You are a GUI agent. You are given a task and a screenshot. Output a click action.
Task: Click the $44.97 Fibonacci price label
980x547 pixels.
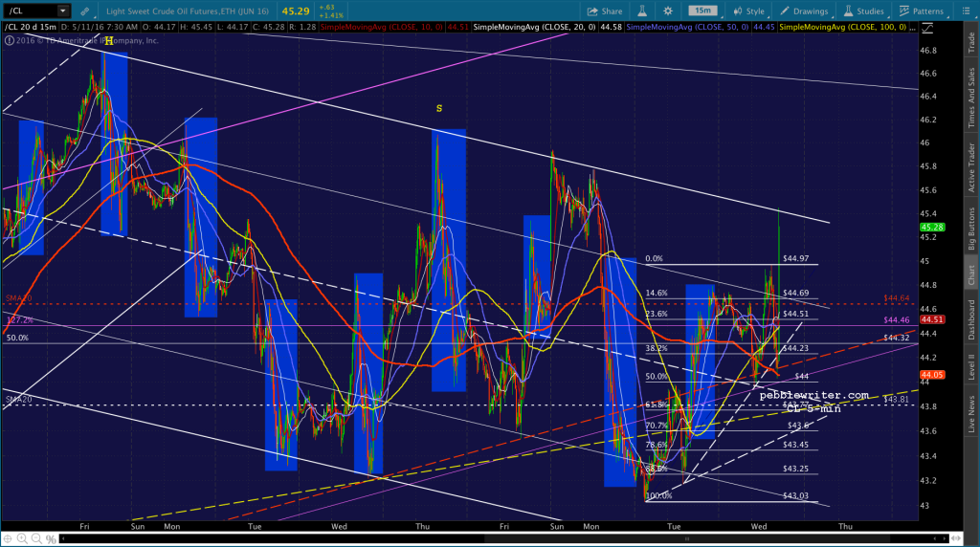point(795,258)
